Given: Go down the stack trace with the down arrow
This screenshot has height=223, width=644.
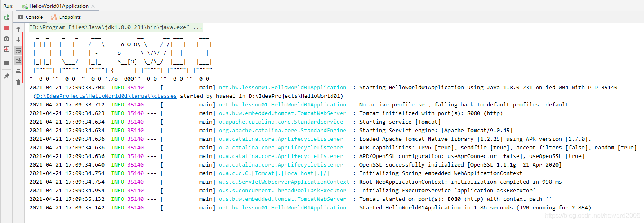Looking at the screenshot, I should click(x=18, y=40).
